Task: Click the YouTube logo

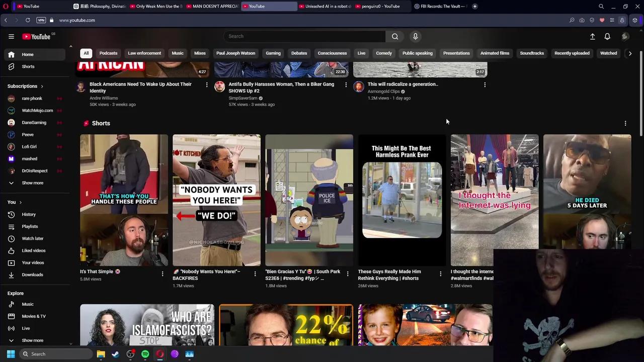Action: click(x=37, y=36)
